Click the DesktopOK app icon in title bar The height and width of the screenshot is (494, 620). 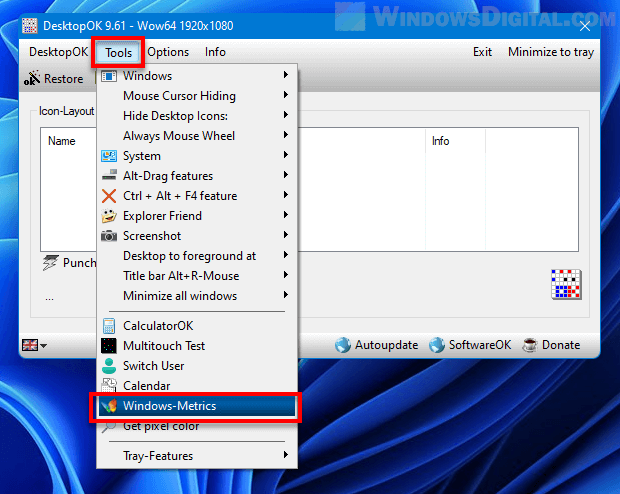(30, 26)
